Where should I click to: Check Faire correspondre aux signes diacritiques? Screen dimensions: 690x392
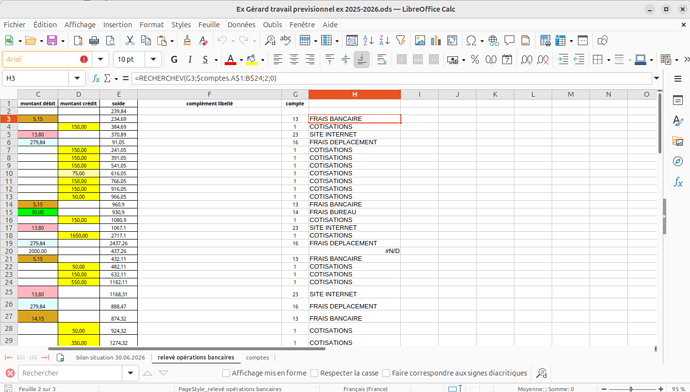click(386, 373)
